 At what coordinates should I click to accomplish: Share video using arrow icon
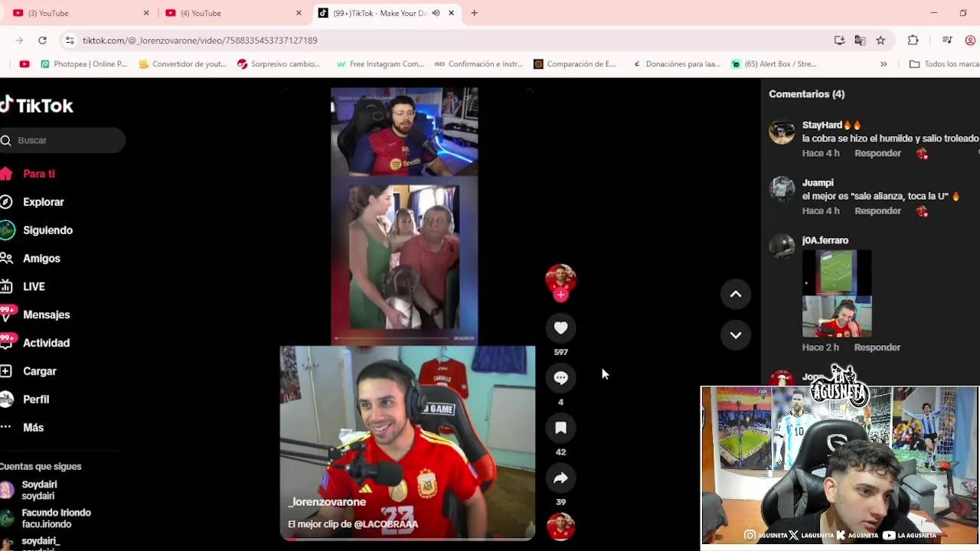(560, 478)
